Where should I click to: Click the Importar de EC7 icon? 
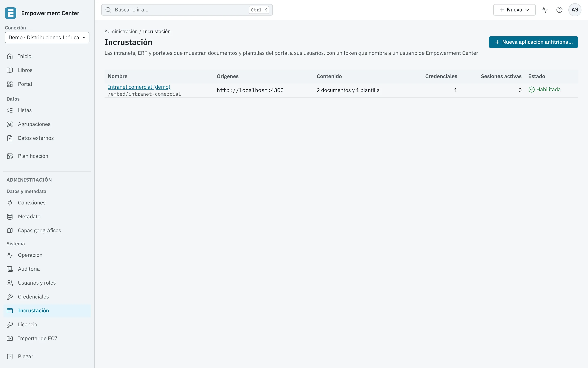tap(10, 338)
